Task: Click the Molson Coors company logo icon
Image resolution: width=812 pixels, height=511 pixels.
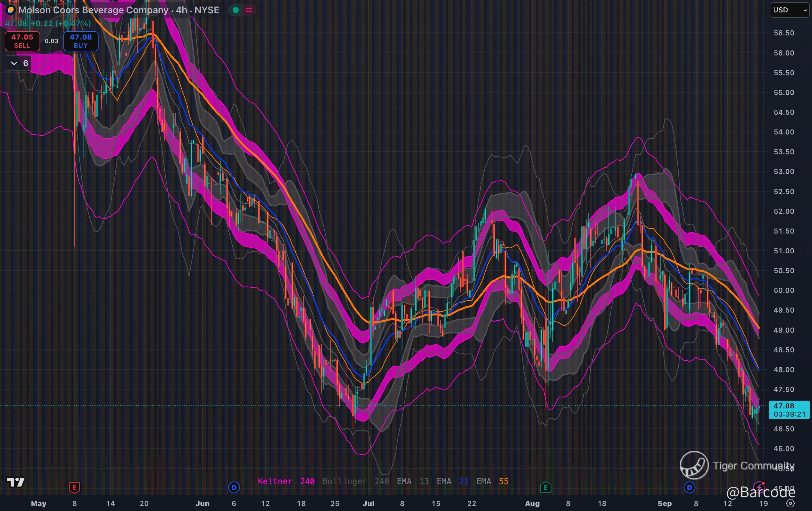Action: (10, 10)
